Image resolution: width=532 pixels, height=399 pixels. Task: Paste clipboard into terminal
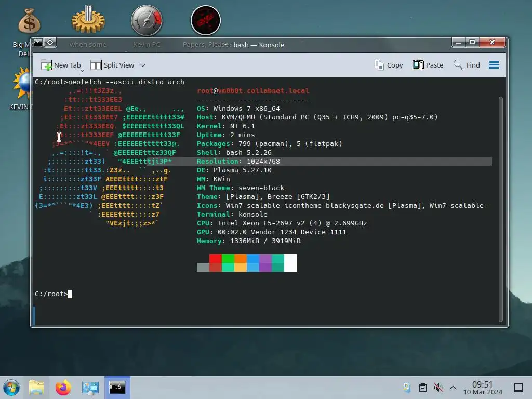428,65
